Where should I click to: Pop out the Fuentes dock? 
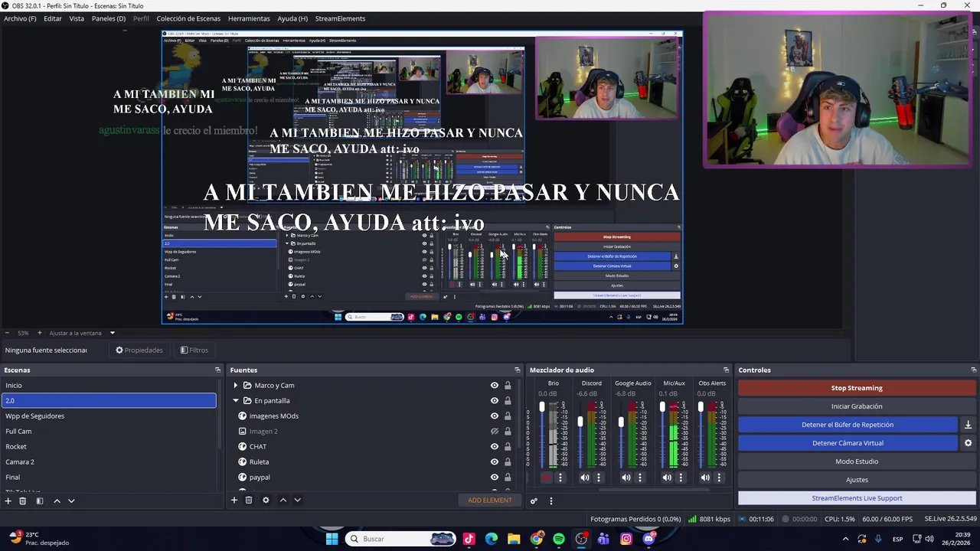[518, 370]
